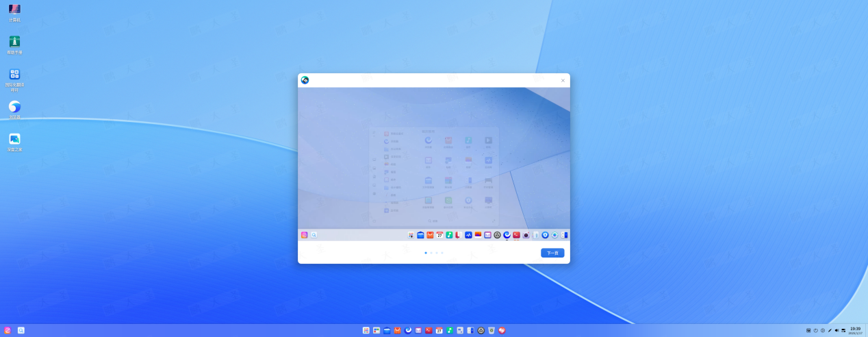This screenshot has width=868, height=337.
Task: Open the volume control in the system tray
Action: pyautogui.click(x=837, y=330)
